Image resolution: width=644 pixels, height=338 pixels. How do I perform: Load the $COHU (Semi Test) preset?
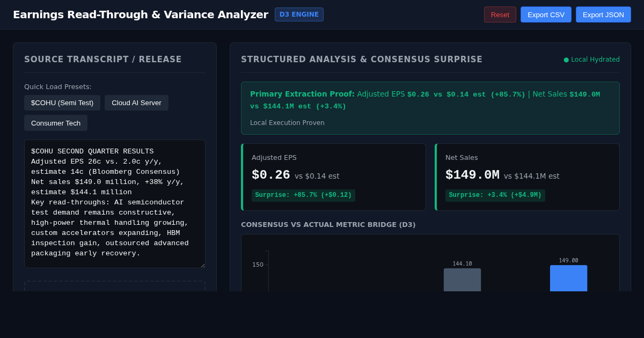click(x=62, y=102)
